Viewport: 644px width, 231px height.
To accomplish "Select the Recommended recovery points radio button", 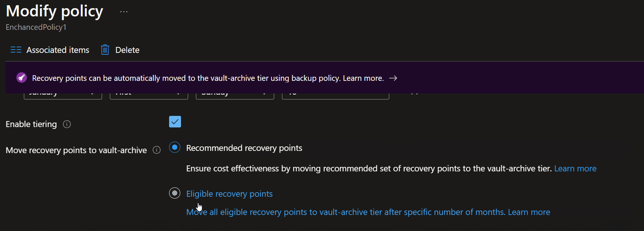I will (x=174, y=147).
